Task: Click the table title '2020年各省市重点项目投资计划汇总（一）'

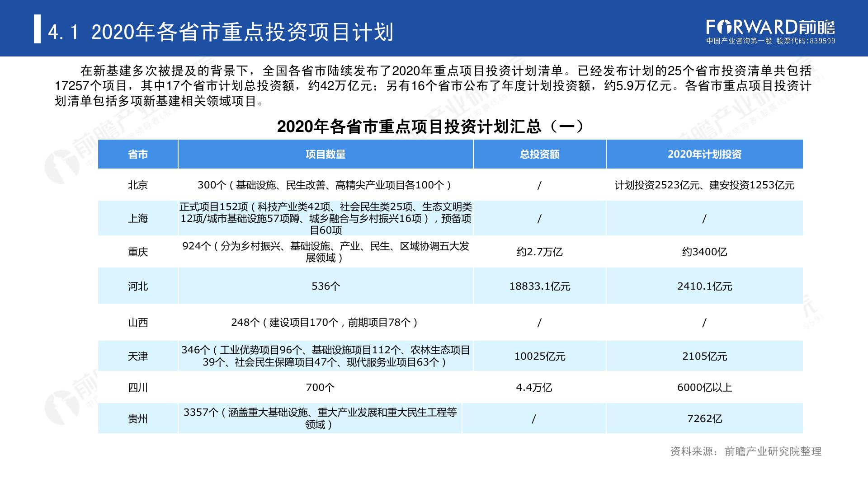Action: coord(431,127)
